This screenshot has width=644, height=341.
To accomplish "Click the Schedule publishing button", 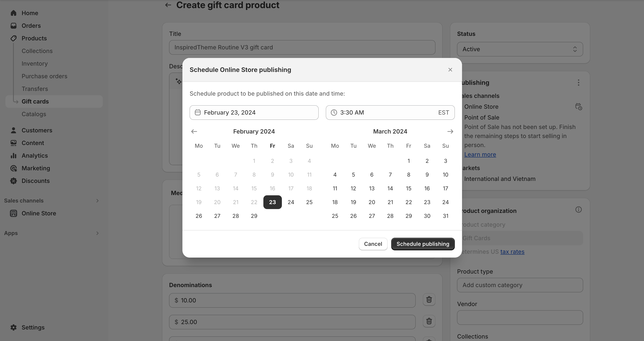I will click(x=423, y=244).
